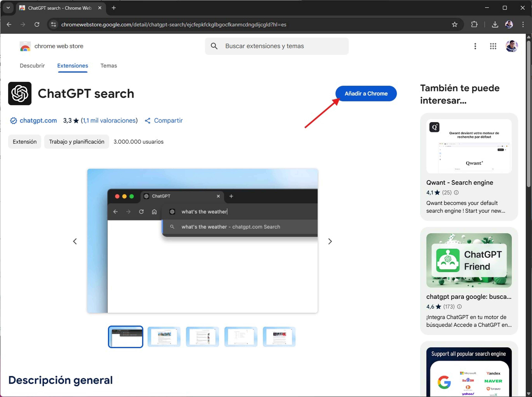Select the second screenshot thumbnail
This screenshot has width=532, height=397.
tap(164, 337)
